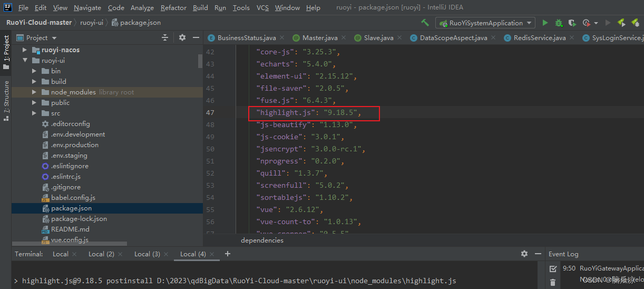Expand the node_modules folder
The height and width of the screenshot is (289, 644).
click(34, 92)
